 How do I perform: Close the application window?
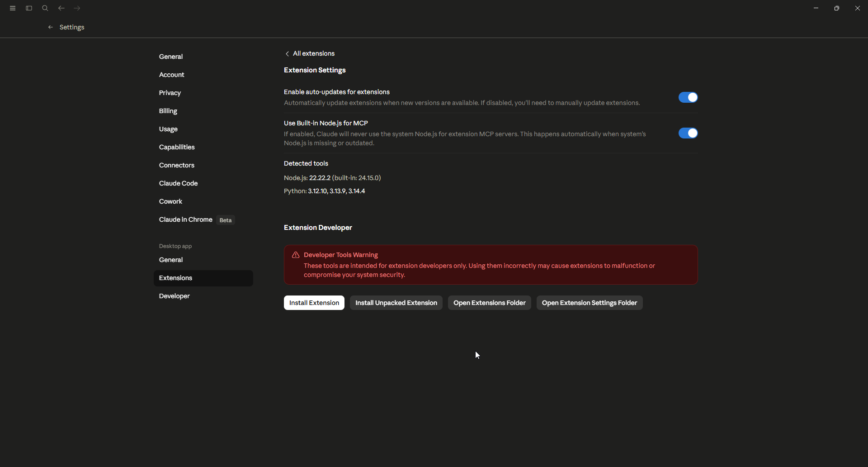click(858, 8)
